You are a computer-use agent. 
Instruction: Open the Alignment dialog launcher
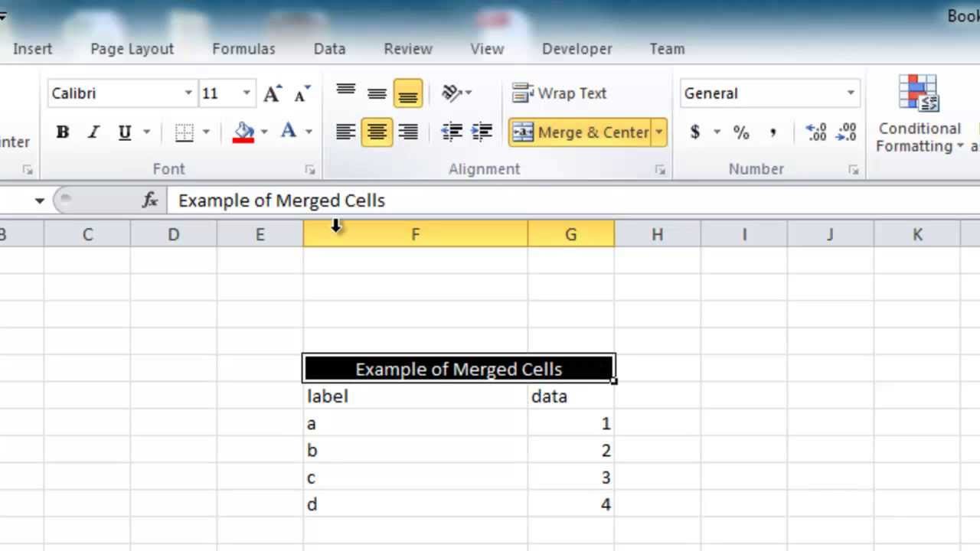(660, 170)
